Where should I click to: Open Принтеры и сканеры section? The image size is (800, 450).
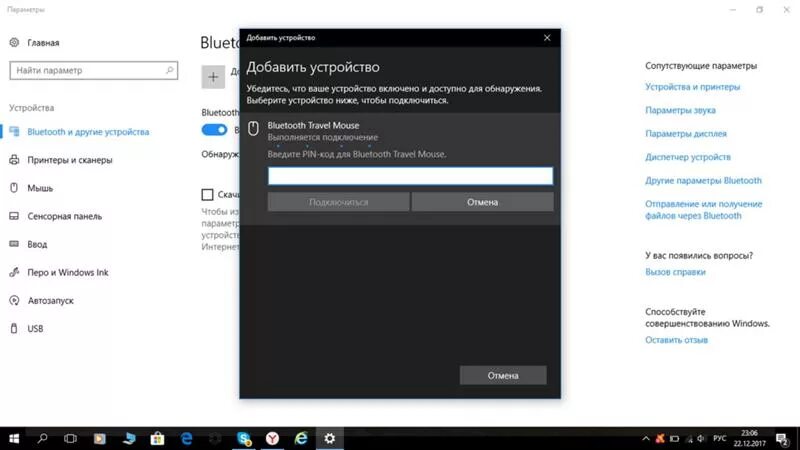(x=70, y=160)
